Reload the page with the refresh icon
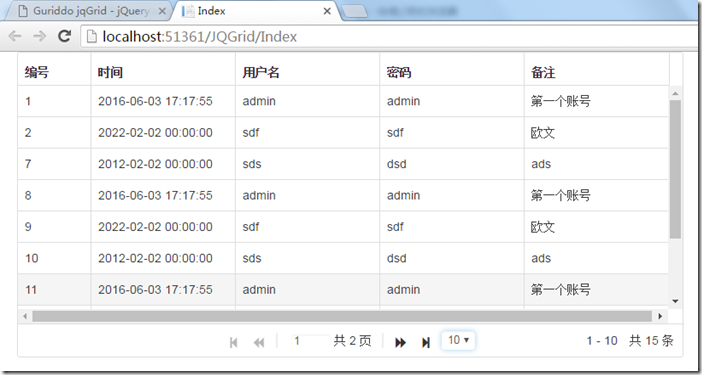702x375 pixels. [x=65, y=36]
